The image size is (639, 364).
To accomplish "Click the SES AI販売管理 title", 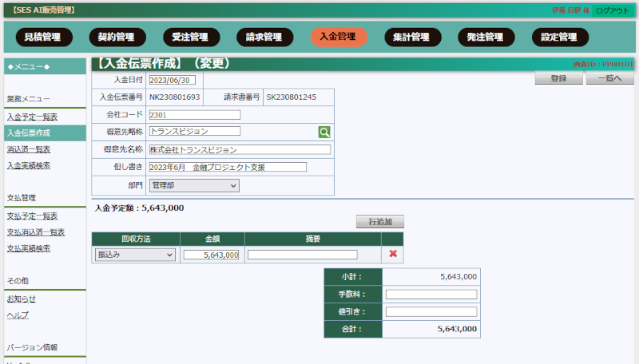I will tap(43, 10).
